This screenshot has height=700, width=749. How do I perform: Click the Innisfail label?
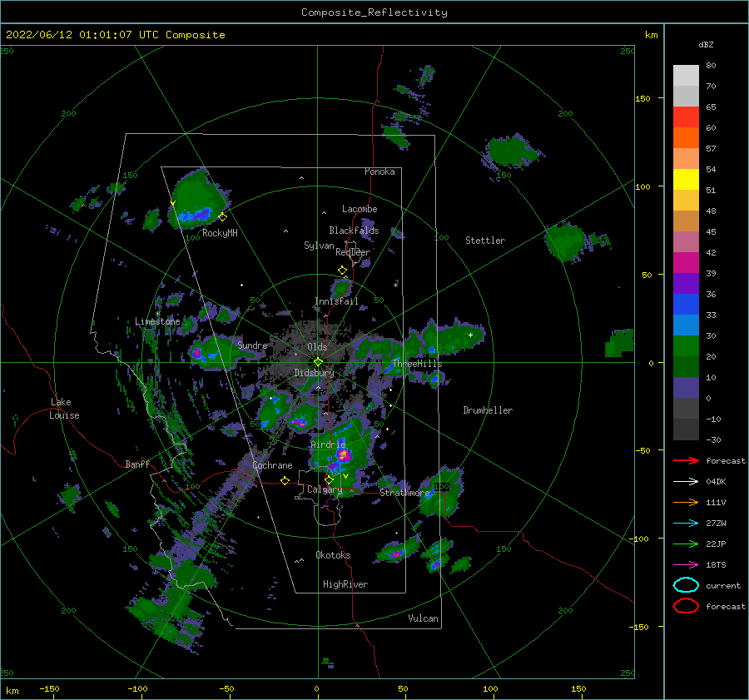[x=336, y=301]
